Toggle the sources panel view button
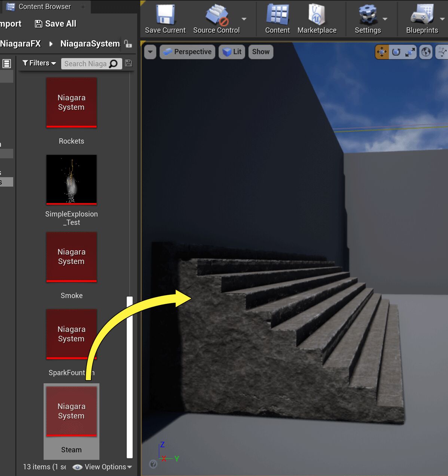Viewport: 448px width, 476px height. tap(7, 64)
